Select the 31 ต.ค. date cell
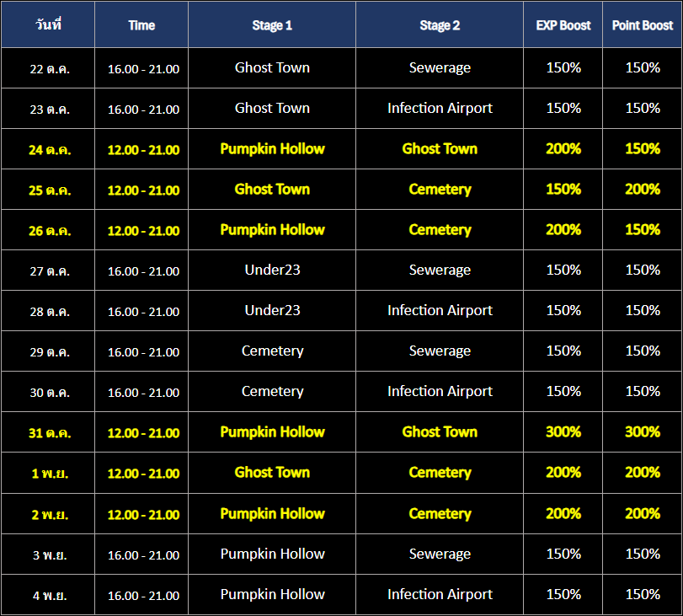The image size is (683, 616). point(50,433)
